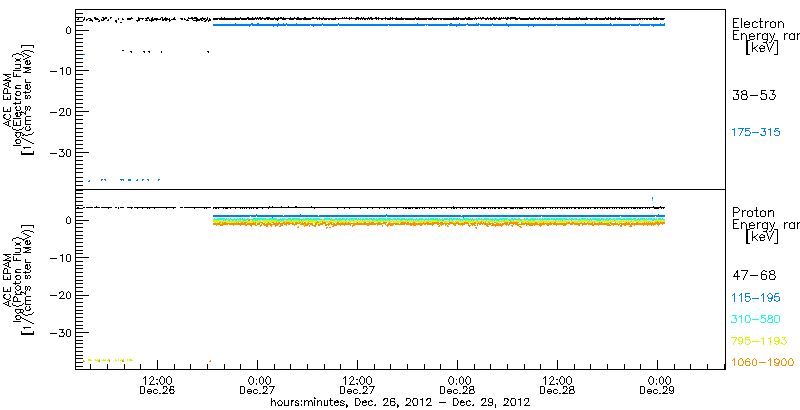Select the '0:00 Dec.28' time axis label
Screen dimensions: 800x410
(x=458, y=387)
